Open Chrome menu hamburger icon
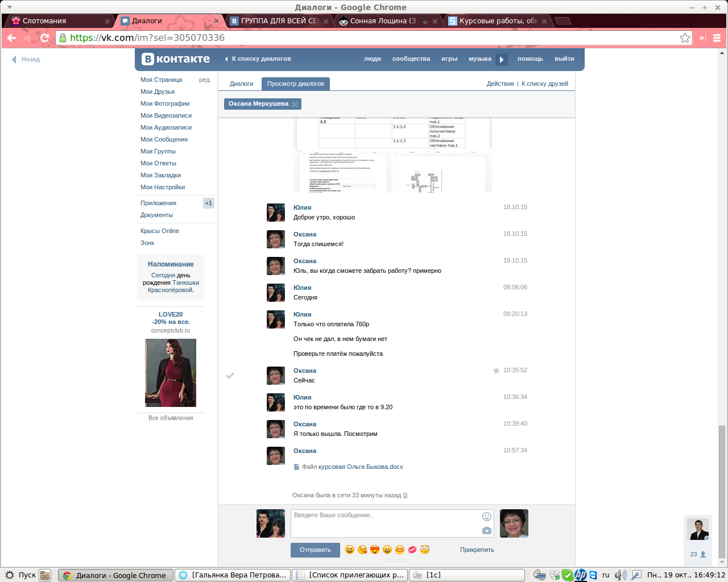Viewport: 728px width, 582px height. (x=717, y=38)
